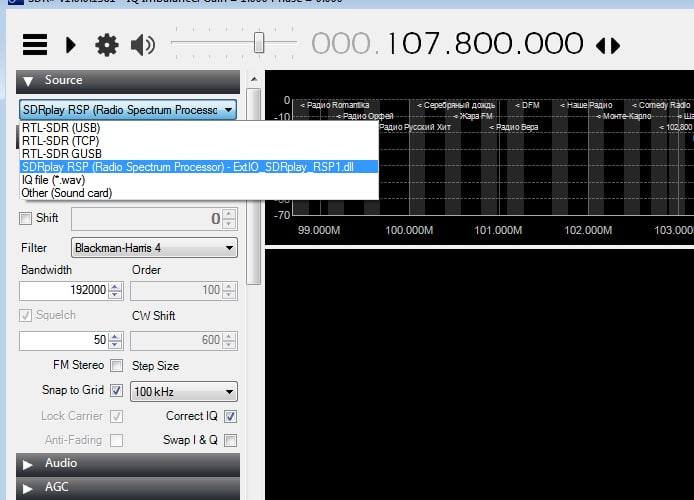Click the 102.000M label on spectrum axis
Image resolution: width=694 pixels, height=500 pixels.
tap(588, 231)
